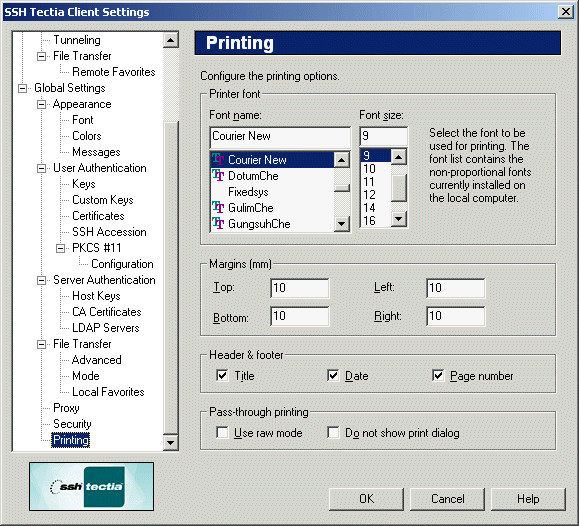Open the Custom Keys page
This screenshot has width=579, height=526.
click(x=103, y=200)
